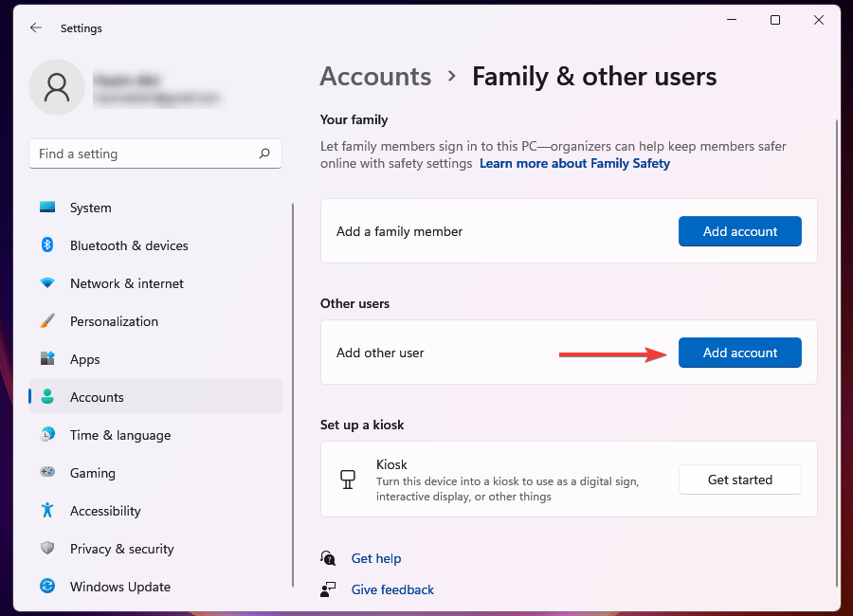Click the Personalization paintbrush icon
853x616 pixels.
point(47,321)
